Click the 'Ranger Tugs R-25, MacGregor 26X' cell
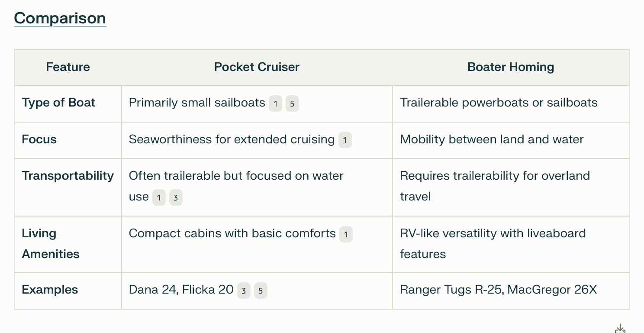 (498, 289)
